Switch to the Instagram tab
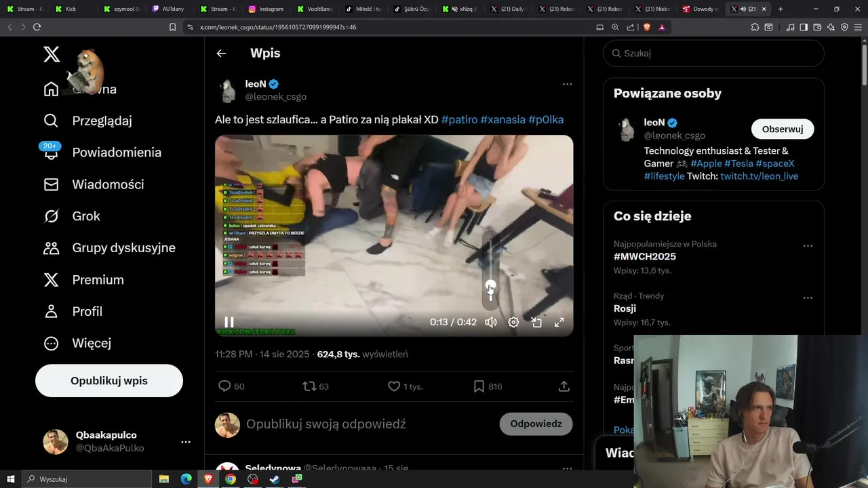This screenshot has height=488, width=868. (x=267, y=9)
